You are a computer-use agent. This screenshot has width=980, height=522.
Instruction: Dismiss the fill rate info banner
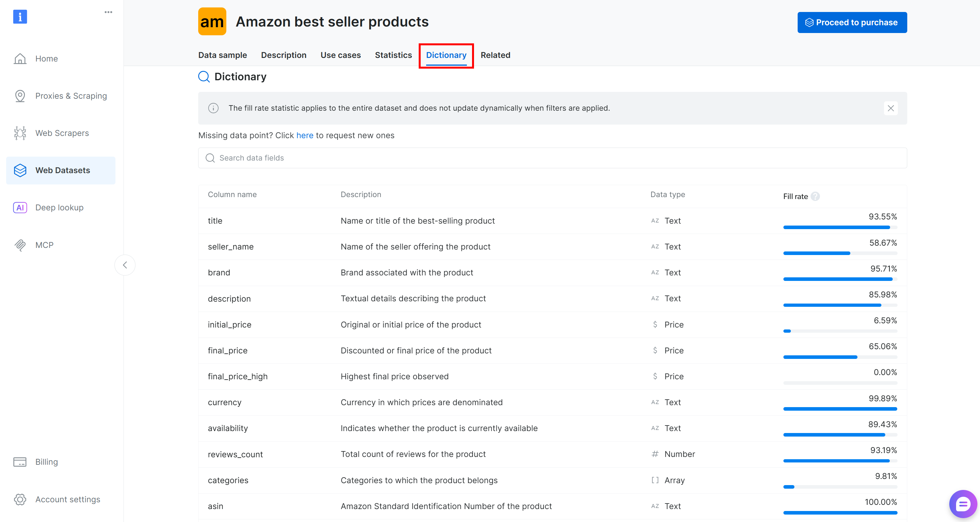pyautogui.click(x=890, y=108)
